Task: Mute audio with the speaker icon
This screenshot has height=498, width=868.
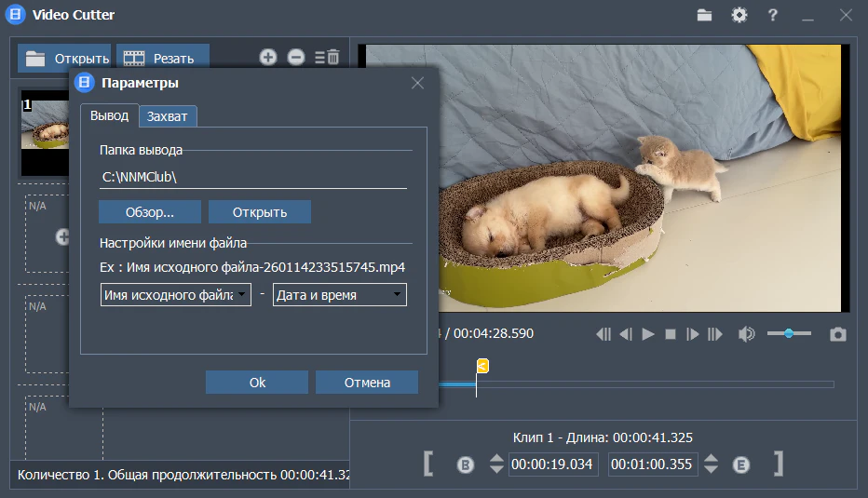Action: 746,334
